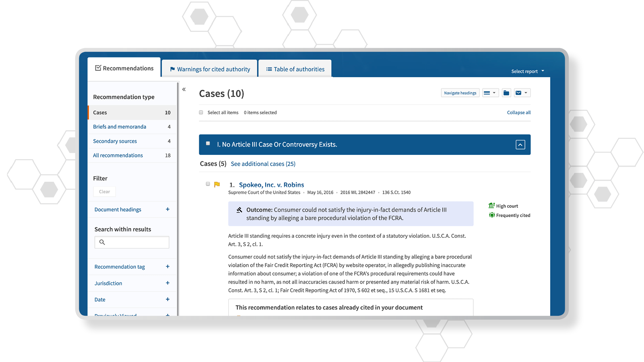Viewport: 644px width, 362px height.
Task: Click the High court icon
Action: [491, 206]
